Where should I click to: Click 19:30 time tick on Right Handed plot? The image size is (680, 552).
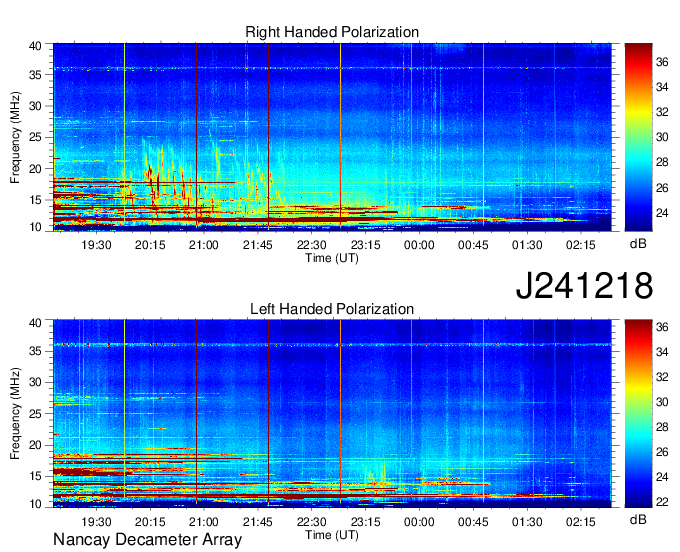[96, 245]
